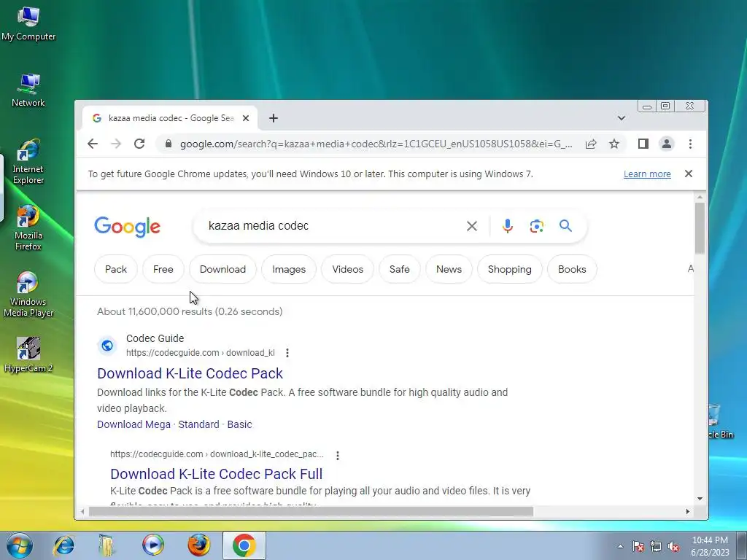This screenshot has width=747, height=560.
Task: Open the file explorer folder in the taskbar
Action: (107, 545)
